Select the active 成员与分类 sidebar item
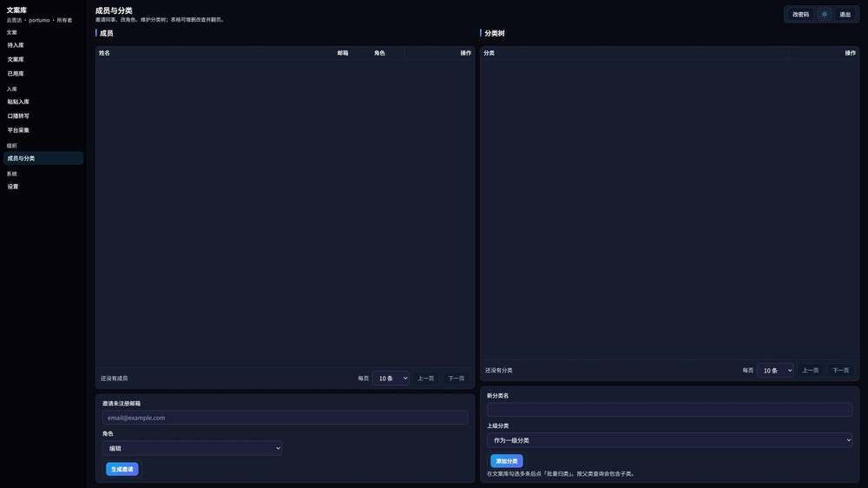868x488 pixels. 43,158
